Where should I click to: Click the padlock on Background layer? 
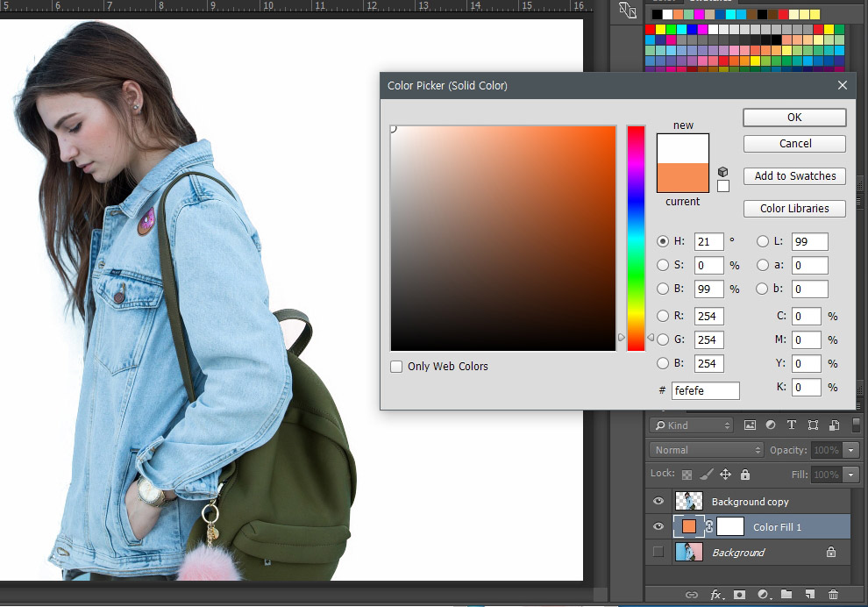831,552
